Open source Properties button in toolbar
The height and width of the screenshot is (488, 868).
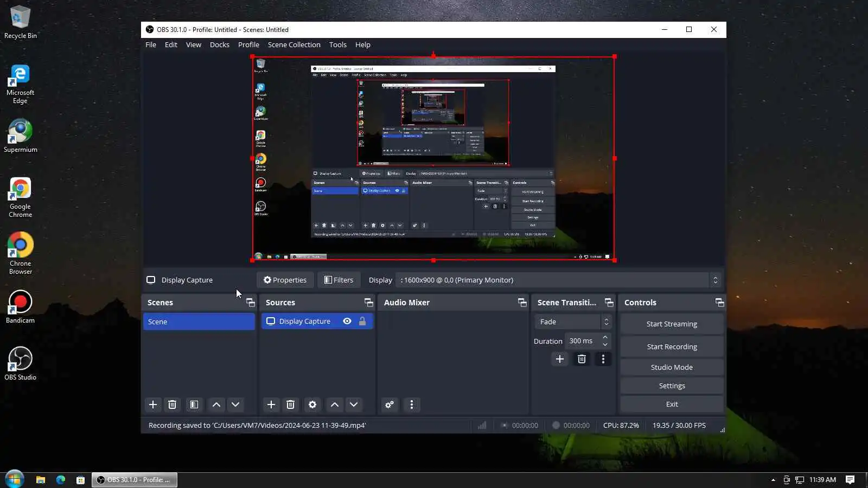point(285,280)
